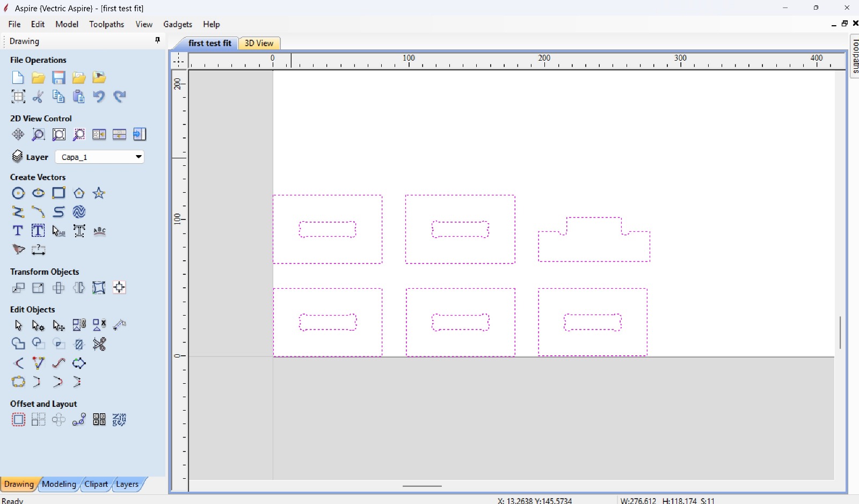Screen dimensions: 859x504
Task: Save the file with the floppy disk icon
Action: (59, 78)
